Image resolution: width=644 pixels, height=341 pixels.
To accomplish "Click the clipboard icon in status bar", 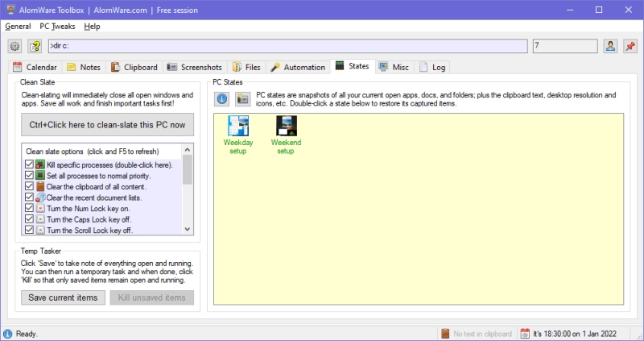I will click(x=445, y=333).
